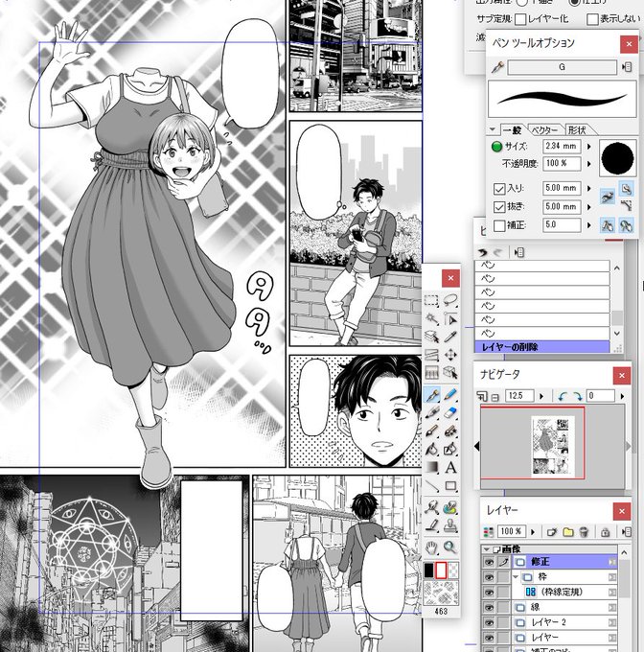The width and height of the screenshot is (644, 652).
Task: Rotate view right in Navigator
Action: (578, 396)
